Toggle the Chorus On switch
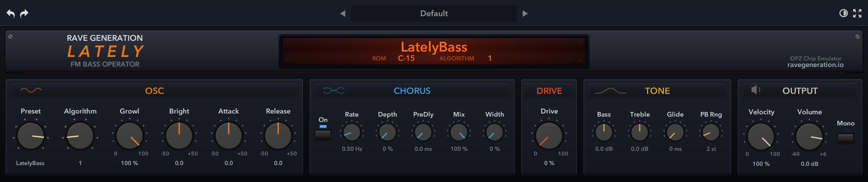 point(323,135)
